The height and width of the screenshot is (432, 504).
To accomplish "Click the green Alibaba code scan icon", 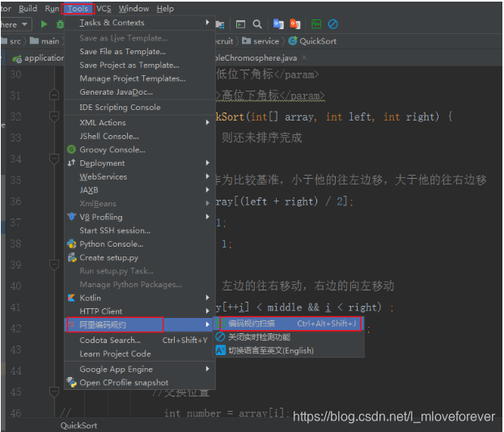I will pos(316,24).
